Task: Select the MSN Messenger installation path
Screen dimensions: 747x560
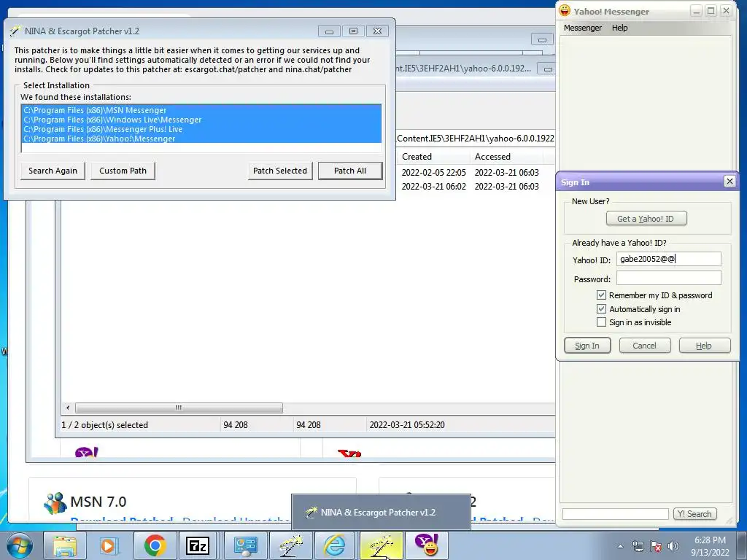Action: pos(201,110)
